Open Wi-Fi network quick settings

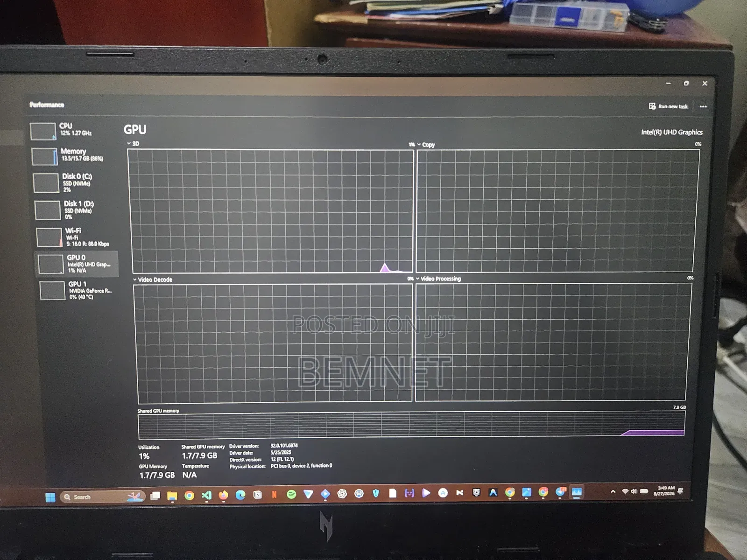(625, 491)
